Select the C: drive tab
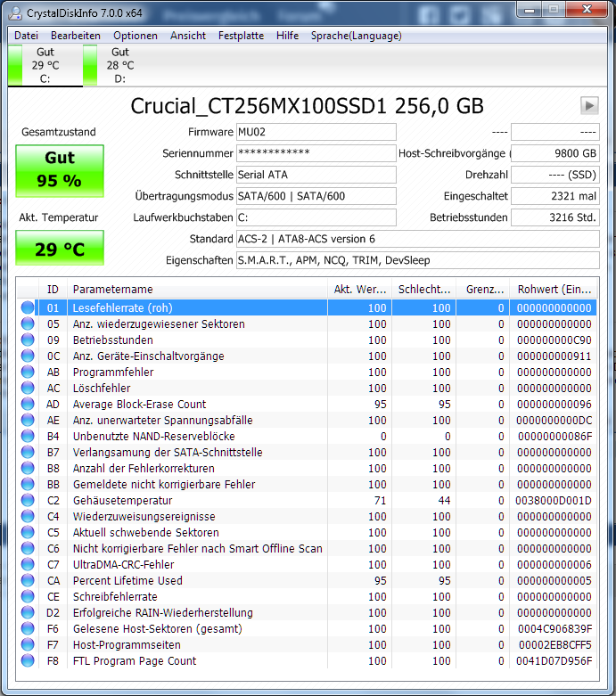The image size is (616, 696). (x=45, y=65)
